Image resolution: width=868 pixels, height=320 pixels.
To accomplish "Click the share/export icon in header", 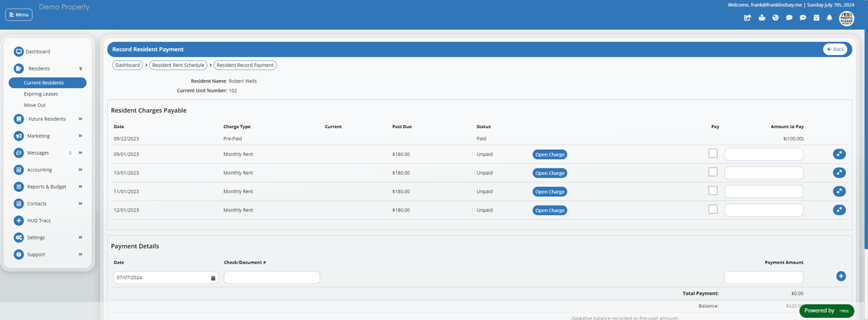I will point(747,18).
